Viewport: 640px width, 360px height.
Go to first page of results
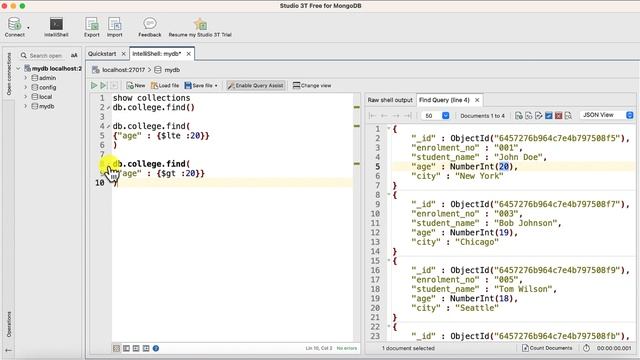tap(372, 116)
